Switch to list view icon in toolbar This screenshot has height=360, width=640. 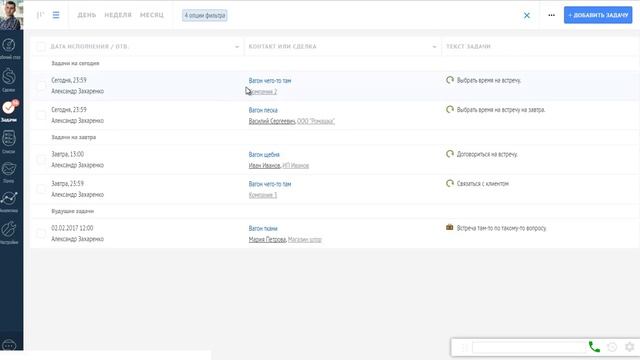click(56, 15)
